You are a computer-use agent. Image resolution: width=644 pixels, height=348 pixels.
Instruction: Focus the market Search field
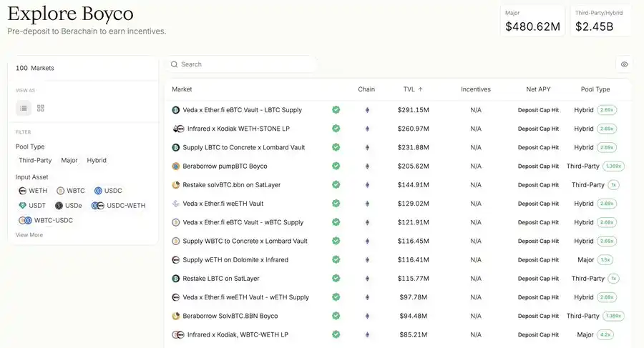point(243,64)
